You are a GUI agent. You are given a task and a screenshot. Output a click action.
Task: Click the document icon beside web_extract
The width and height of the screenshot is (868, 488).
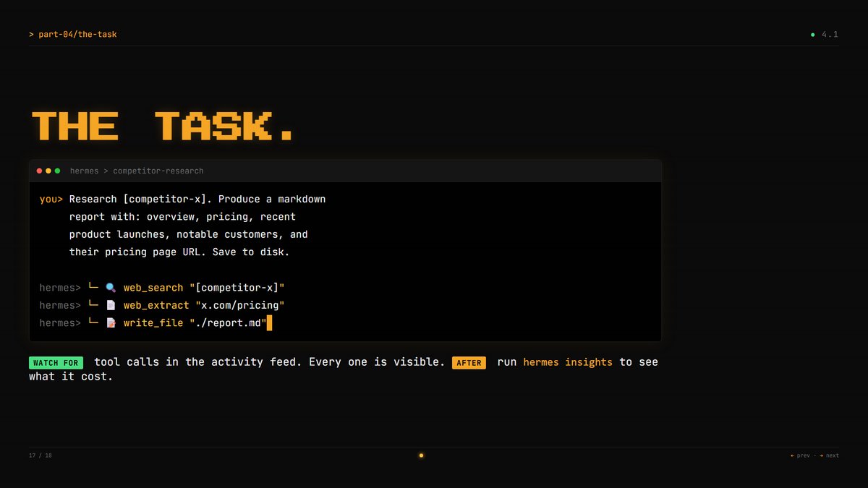pyautogui.click(x=111, y=305)
